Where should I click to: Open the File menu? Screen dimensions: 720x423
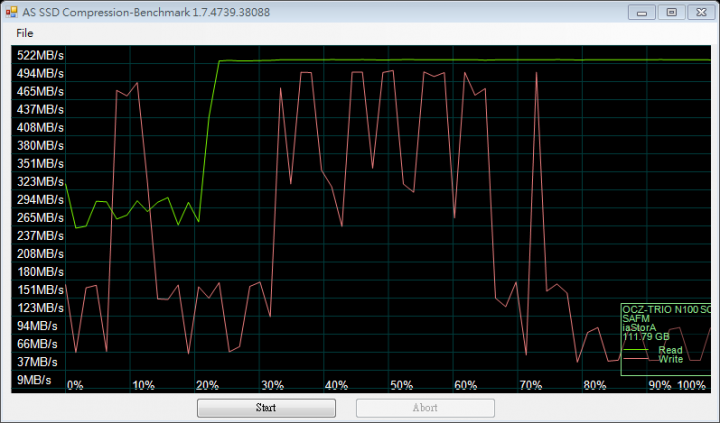(x=24, y=33)
